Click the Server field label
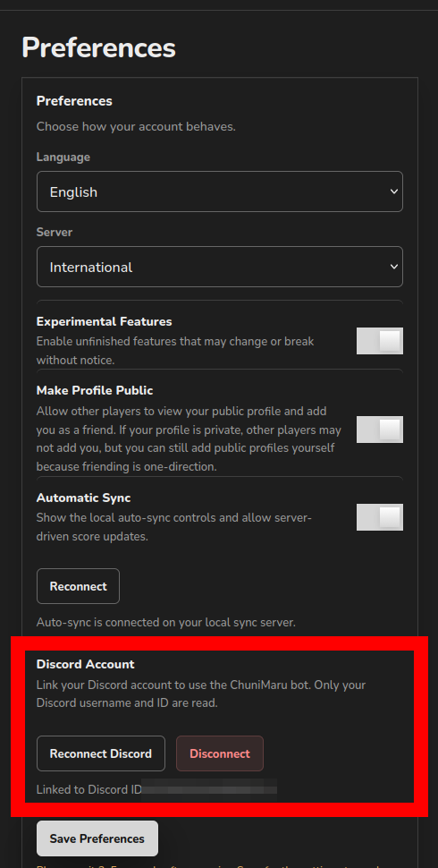This screenshot has width=438, height=868. (x=55, y=233)
